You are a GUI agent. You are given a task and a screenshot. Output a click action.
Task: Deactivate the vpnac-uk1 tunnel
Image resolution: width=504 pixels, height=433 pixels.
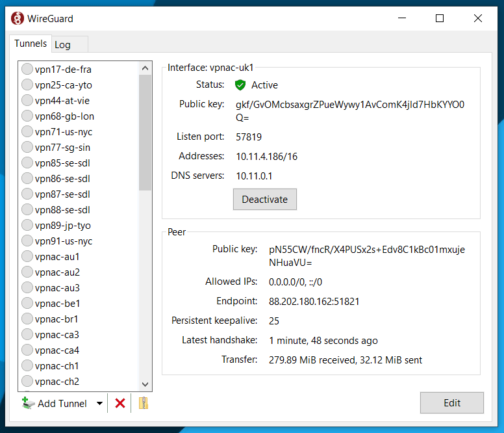pyautogui.click(x=265, y=200)
